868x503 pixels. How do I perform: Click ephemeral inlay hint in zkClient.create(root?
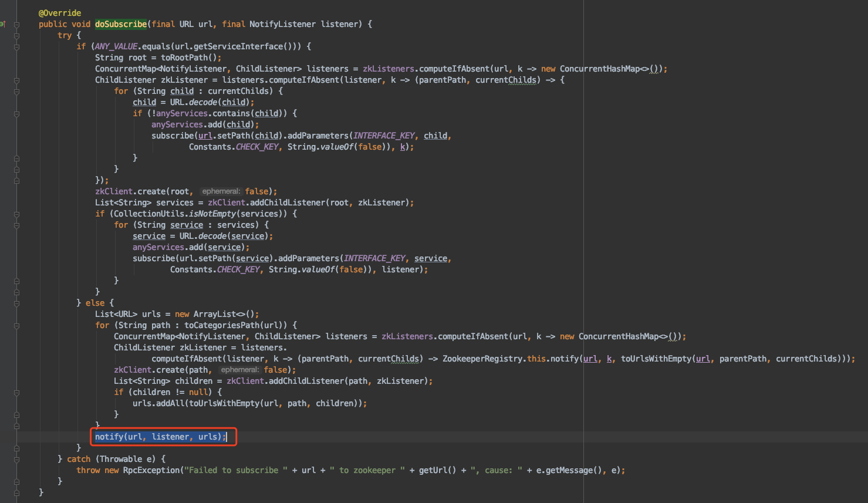221,191
